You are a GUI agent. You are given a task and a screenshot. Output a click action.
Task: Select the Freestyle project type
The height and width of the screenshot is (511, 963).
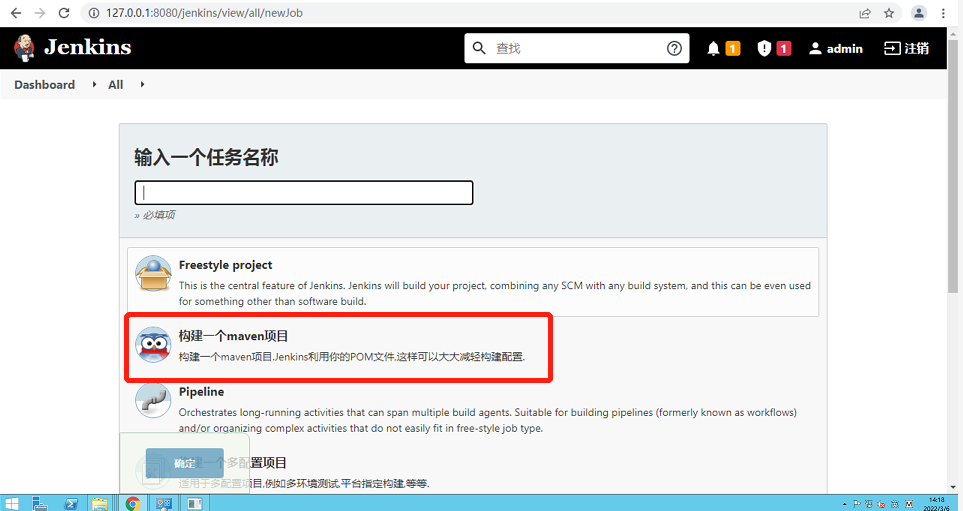(x=473, y=282)
